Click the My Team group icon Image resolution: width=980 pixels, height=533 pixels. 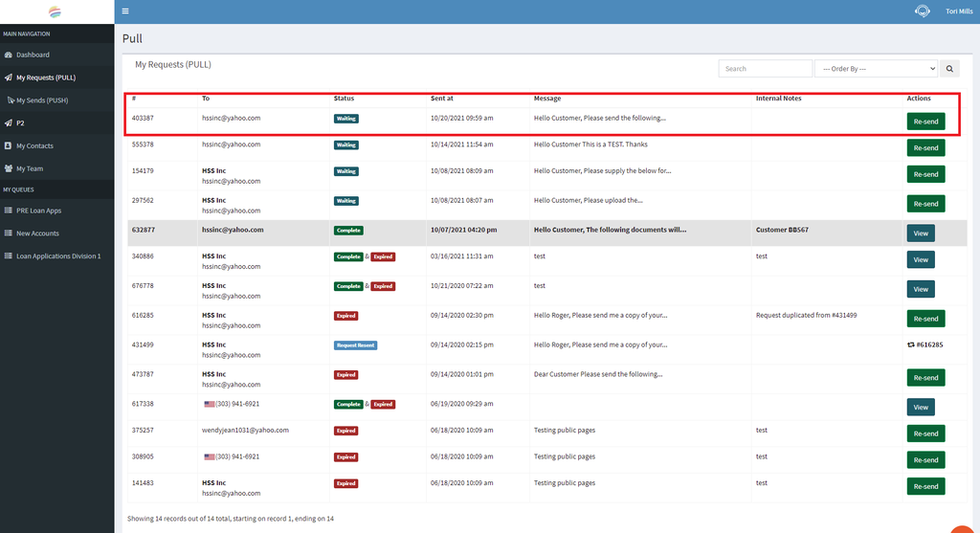coord(8,168)
